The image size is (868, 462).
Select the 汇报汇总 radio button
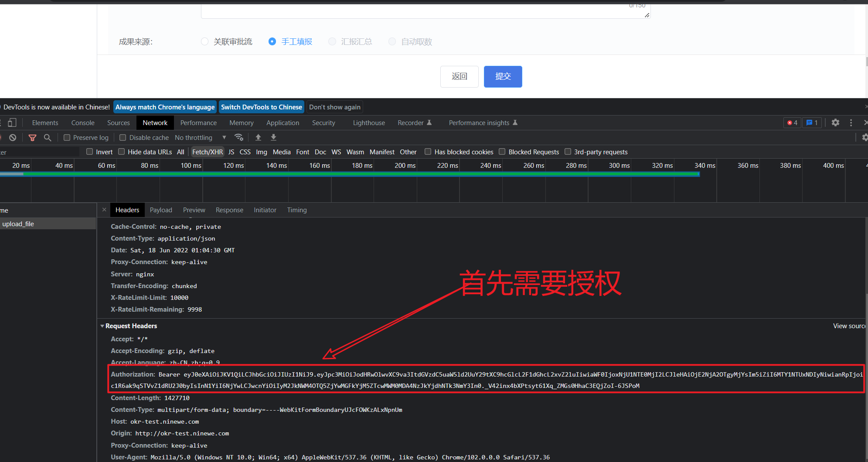tap(332, 41)
